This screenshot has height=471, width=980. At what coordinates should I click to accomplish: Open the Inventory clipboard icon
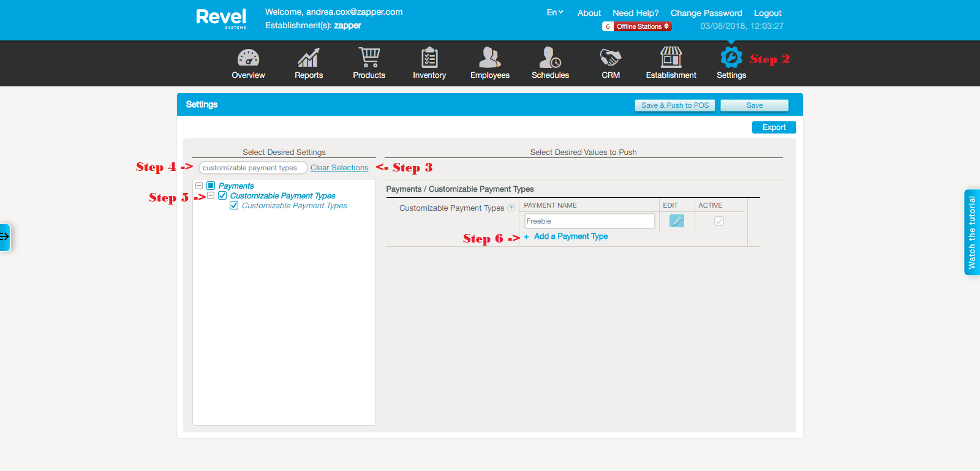[429, 58]
